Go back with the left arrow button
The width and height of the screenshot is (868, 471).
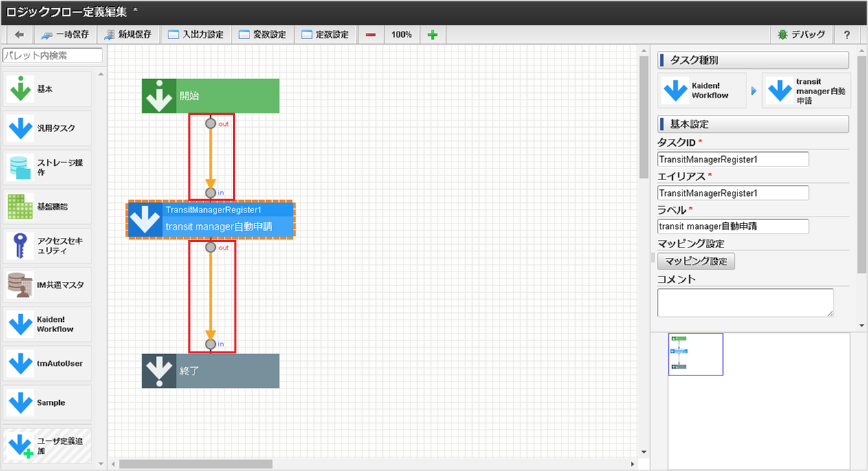[x=19, y=34]
